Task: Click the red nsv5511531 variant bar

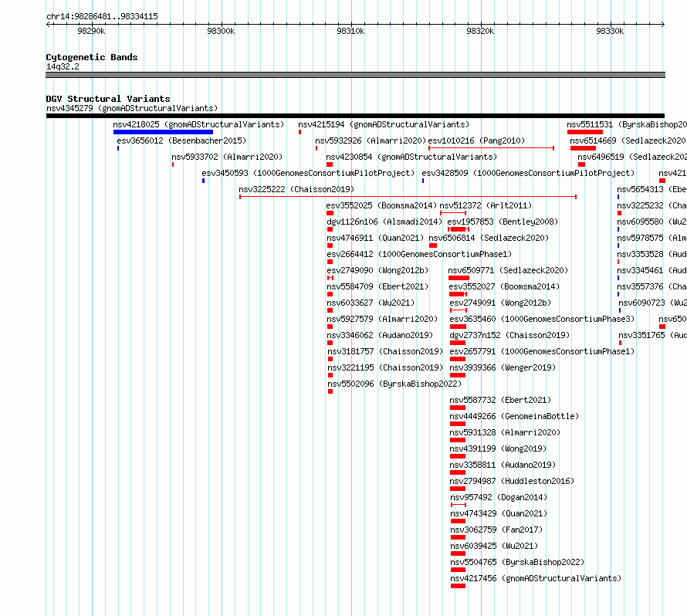Action: (x=585, y=132)
